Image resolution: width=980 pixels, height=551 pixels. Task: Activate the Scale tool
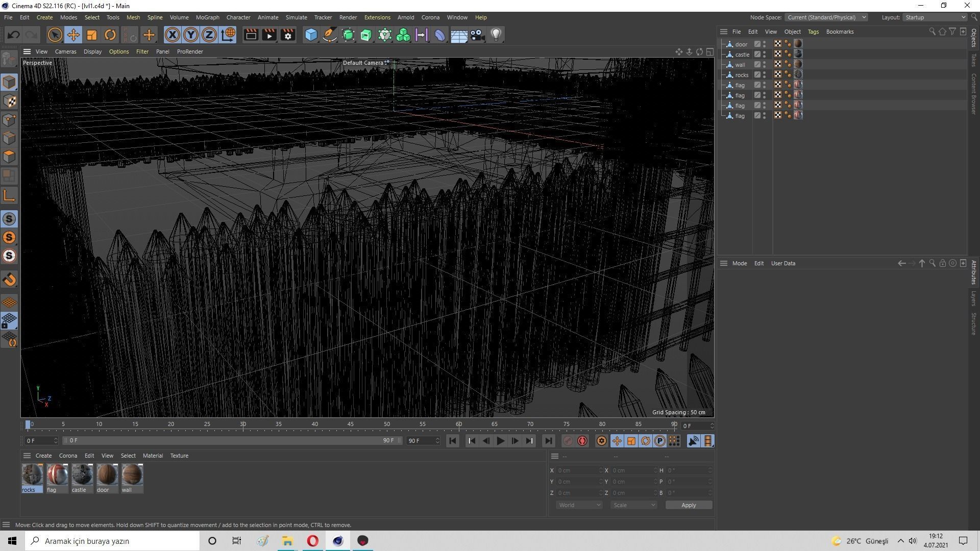tap(91, 35)
